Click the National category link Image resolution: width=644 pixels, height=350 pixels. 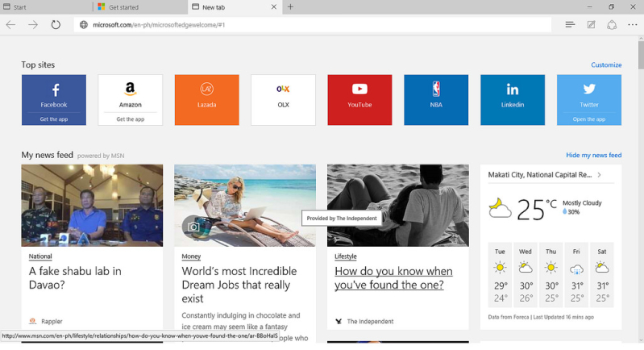(40, 256)
